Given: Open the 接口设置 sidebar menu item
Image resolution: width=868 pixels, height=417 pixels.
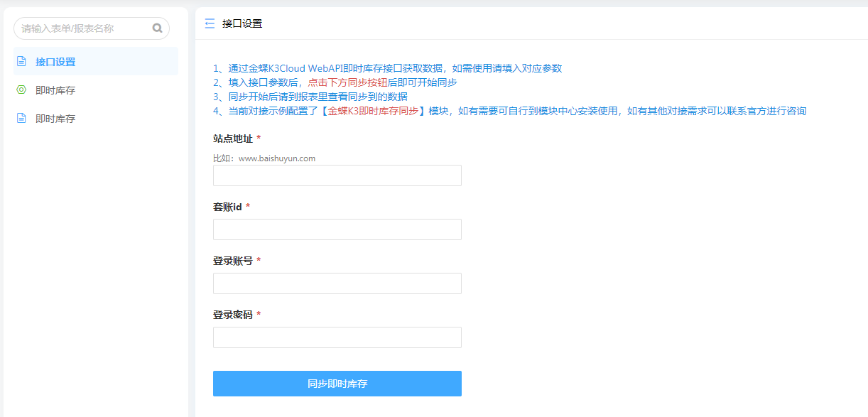Looking at the screenshot, I should [x=55, y=62].
